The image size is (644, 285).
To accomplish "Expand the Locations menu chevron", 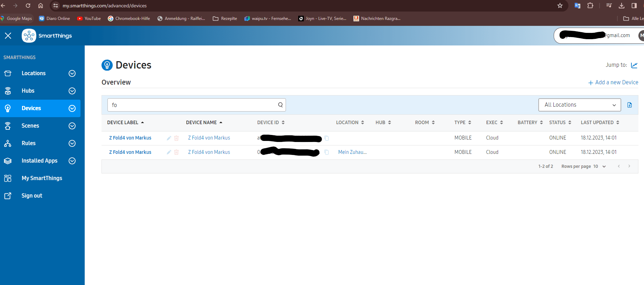I will click(72, 73).
